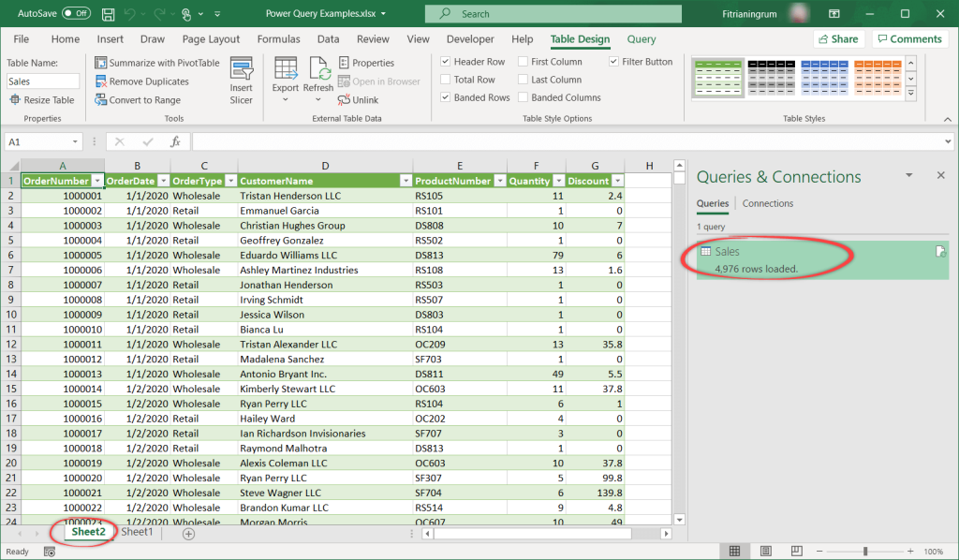This screenshot has width=959, height=560.
Task: Switch to the Sheet1 tab
Action: pyautogui.click(x=137, y=532)
